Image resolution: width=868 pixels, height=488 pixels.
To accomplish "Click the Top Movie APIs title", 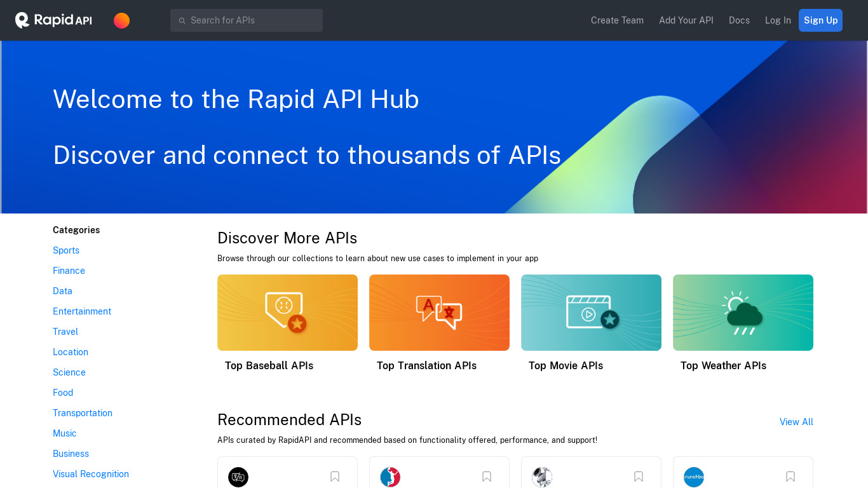I will point(566,365).
